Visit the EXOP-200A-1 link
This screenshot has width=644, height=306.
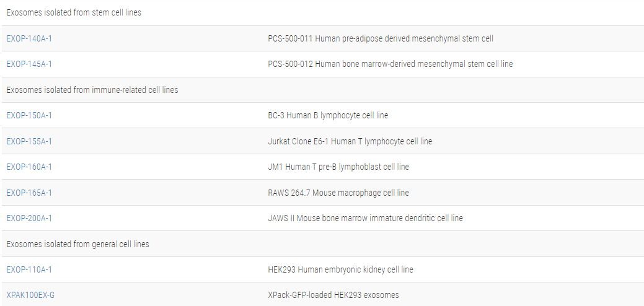pyautogui.click(x=29, y=218)
